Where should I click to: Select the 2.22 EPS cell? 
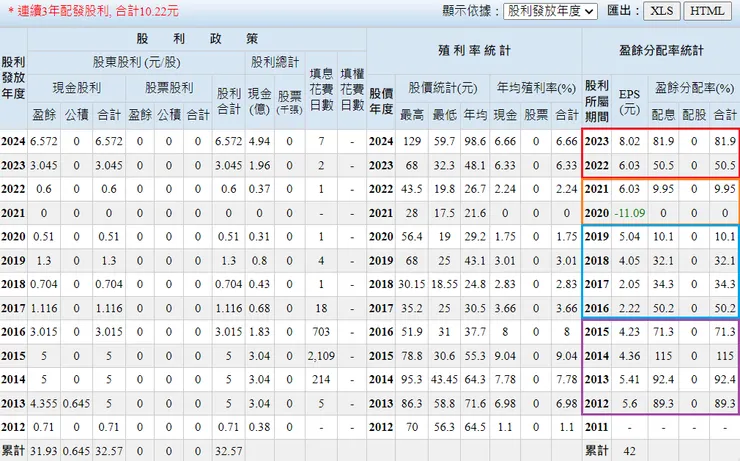(x=630, y=308)
